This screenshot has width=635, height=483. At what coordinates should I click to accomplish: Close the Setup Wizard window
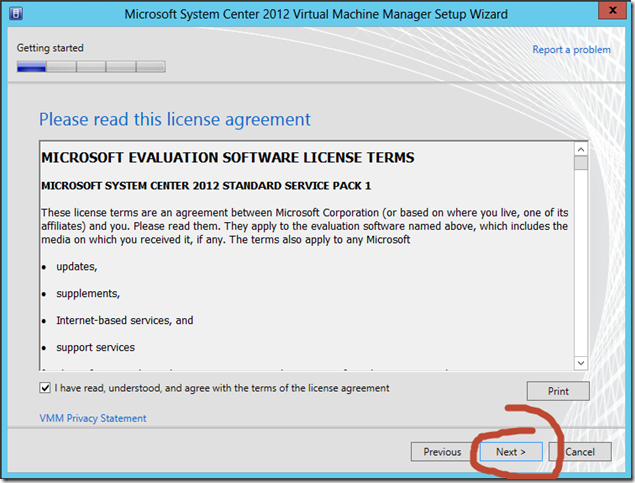point(612,10)
